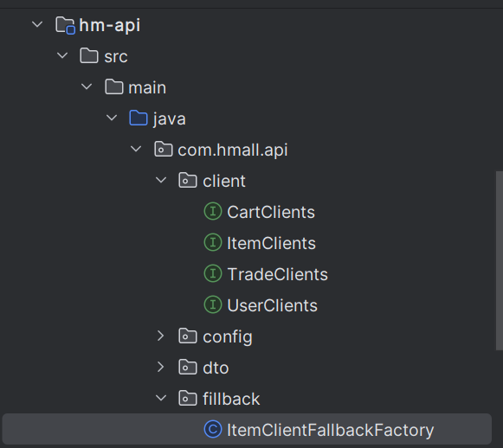Image resolution: width=503 pixels, height=448 pixels.
Task: Select the fillback package name
Action: (x=231, y=399)
